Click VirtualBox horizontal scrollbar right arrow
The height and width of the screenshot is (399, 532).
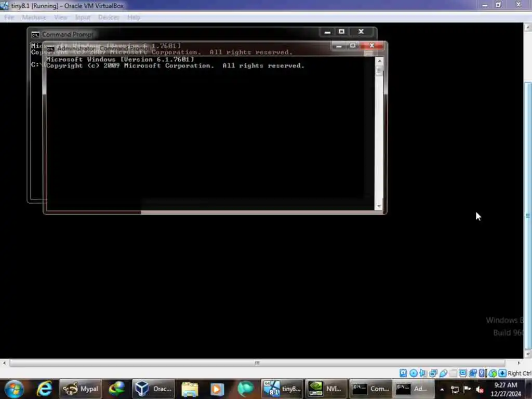pyautogui.click(x=518, y=363)
